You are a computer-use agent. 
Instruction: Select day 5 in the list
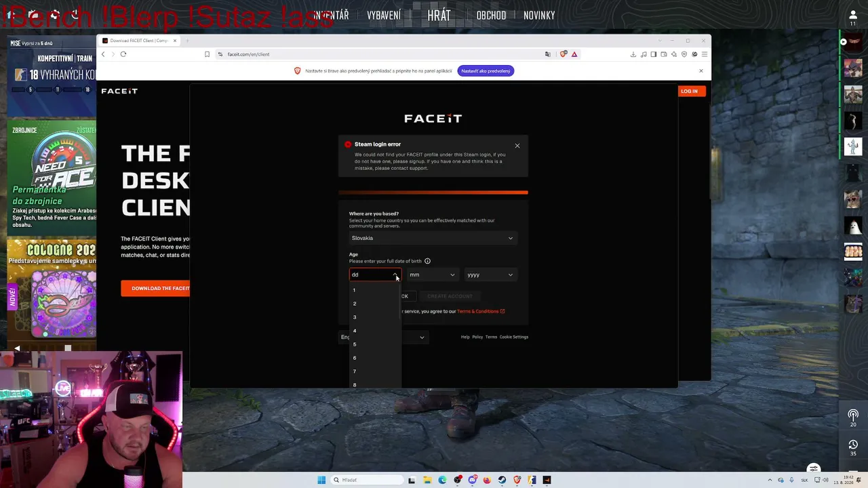pos(375,344)
